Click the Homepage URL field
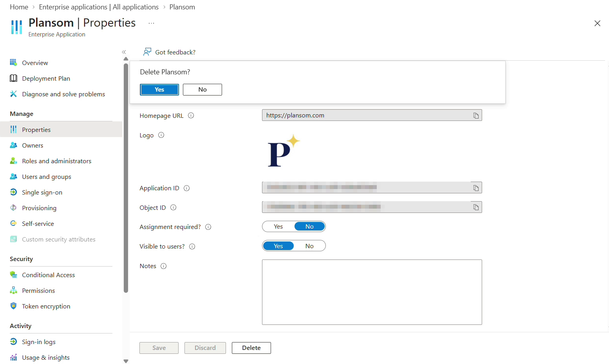This screenshot has width=609, height=364. (372, 115)
